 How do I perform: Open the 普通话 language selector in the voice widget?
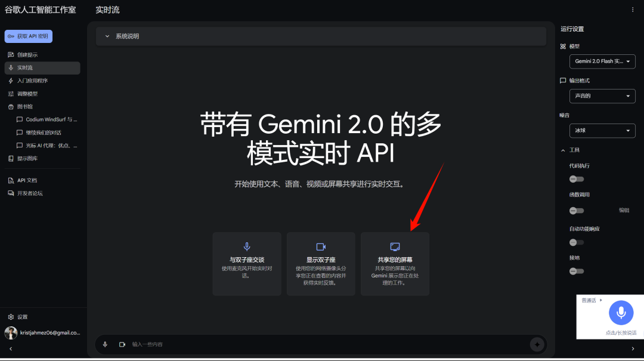[x=592, y=301]
